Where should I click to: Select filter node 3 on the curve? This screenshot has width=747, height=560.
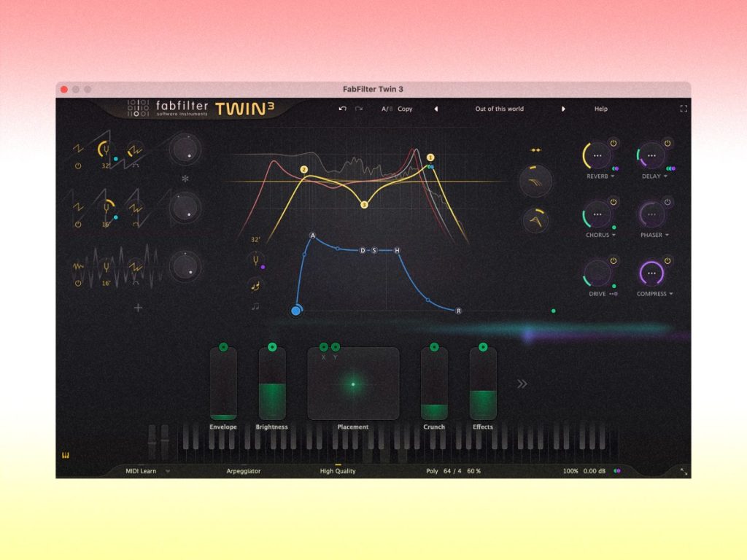364,205
